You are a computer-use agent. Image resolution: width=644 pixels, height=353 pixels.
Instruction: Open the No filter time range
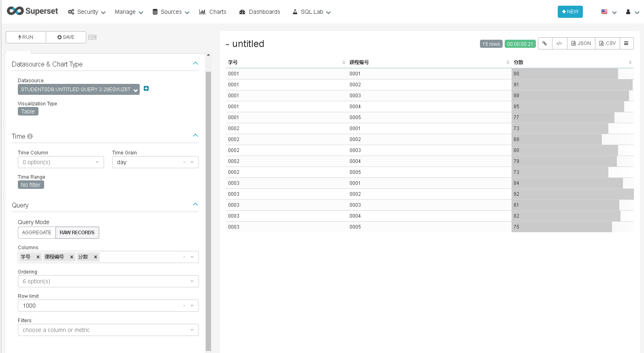[31, 185]
